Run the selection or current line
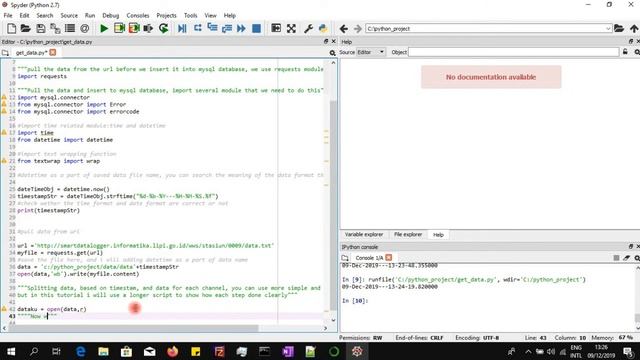640x360 pixels. click(x=148, y=28)
